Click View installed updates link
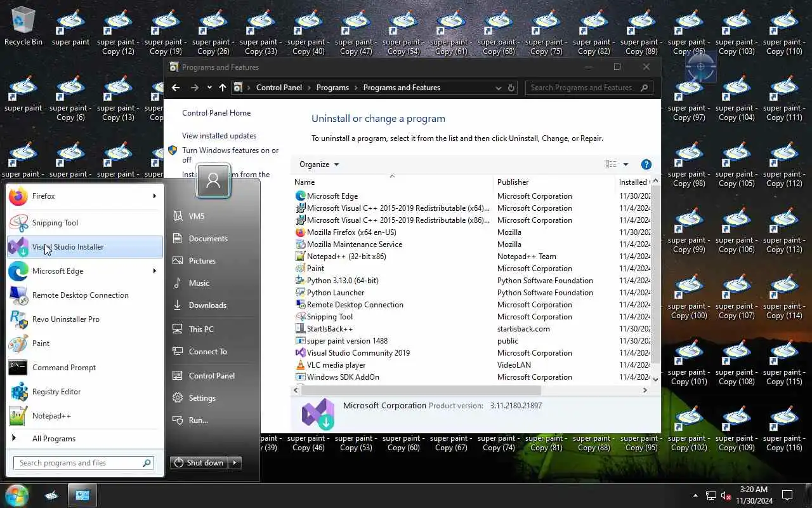 point(219,136)
